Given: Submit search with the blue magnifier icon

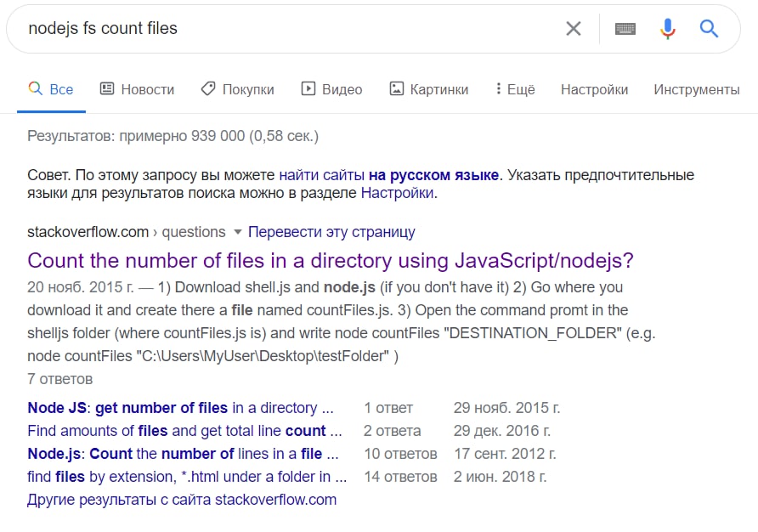Looking at the screenshot, I should [709, 29].
